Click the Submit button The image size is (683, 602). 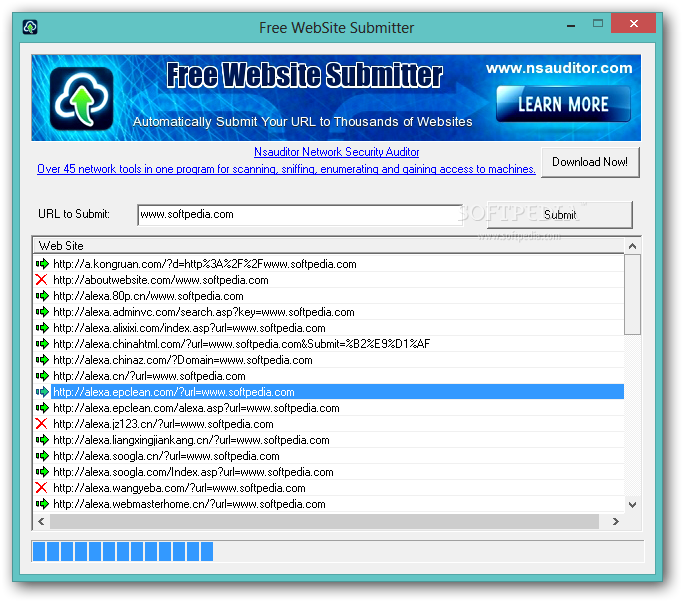(560, 214)
